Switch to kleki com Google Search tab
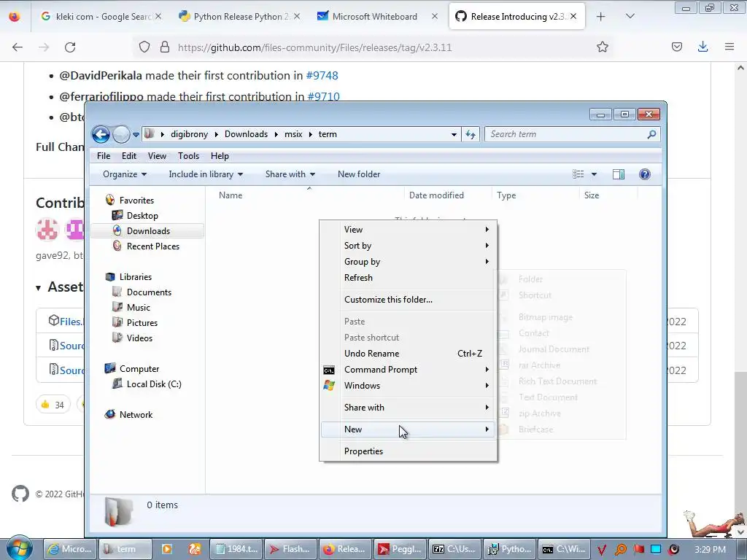Image resolution: width=747 pixels, height=560 pixels. (102, 17)
